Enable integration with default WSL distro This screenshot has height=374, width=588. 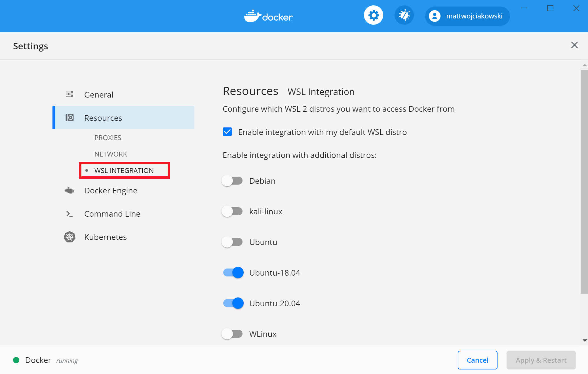227,132
